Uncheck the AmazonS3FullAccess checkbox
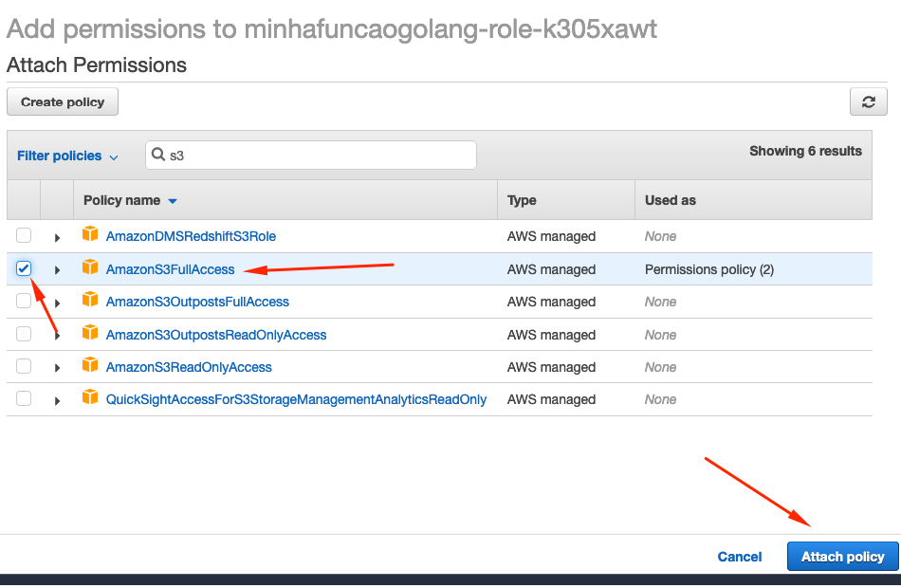 click(x=23, y=268)
